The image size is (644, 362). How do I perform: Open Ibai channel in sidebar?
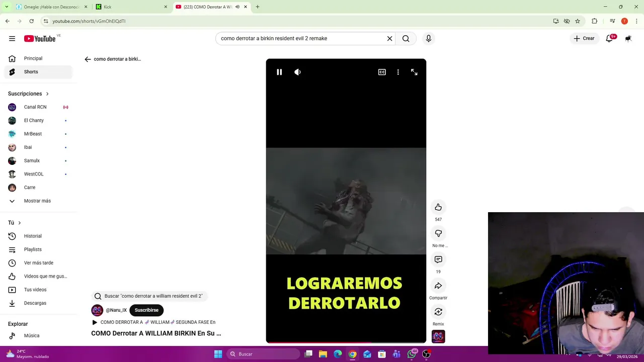38,147
